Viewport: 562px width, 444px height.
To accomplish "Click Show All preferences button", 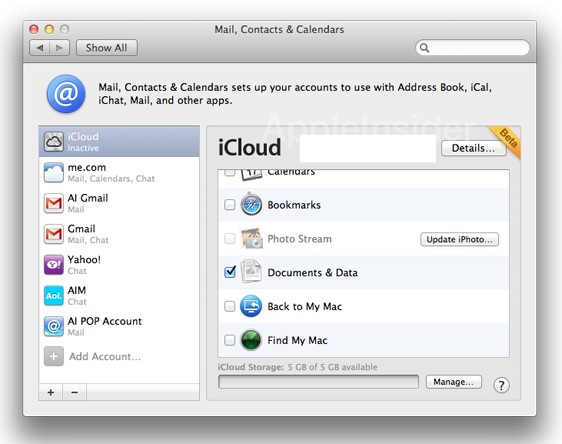I will [106, 48].
